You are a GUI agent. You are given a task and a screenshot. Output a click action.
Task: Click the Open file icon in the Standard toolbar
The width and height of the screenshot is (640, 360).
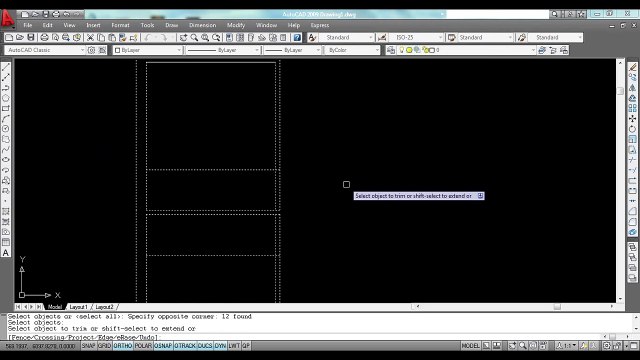[x=20, y=38]
